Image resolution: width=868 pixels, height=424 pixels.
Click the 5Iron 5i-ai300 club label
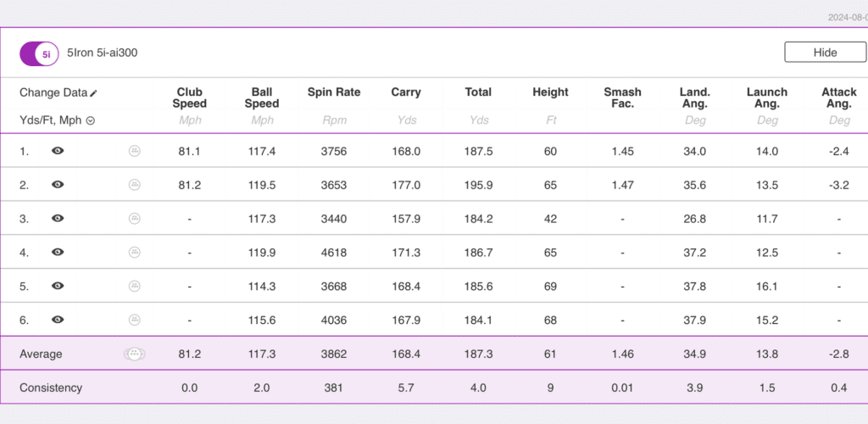click(102, 53)
